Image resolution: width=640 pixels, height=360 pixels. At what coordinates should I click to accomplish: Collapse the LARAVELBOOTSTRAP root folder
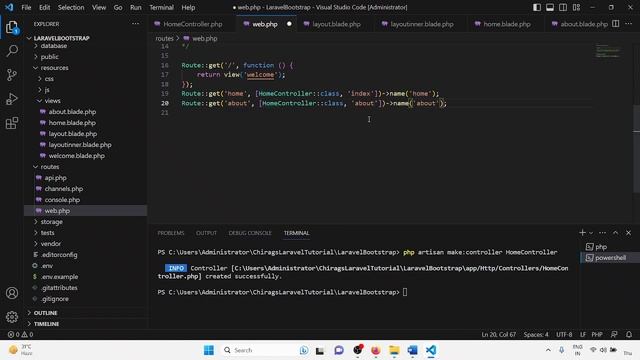(x=61, y=38)
